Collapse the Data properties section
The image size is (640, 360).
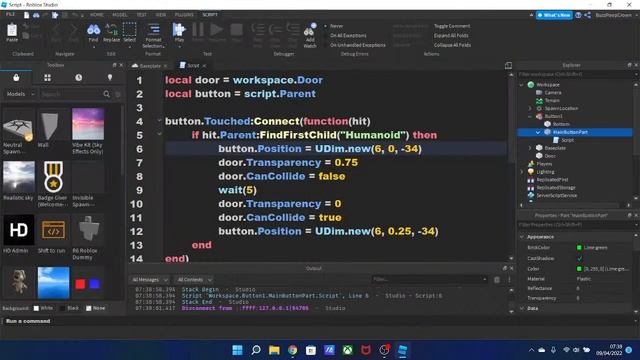tap(522, 309)
